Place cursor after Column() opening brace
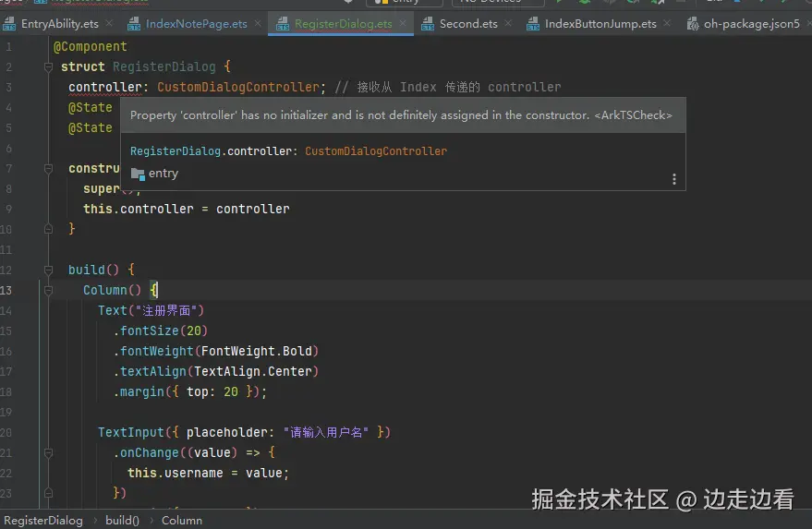 (157, 290)
